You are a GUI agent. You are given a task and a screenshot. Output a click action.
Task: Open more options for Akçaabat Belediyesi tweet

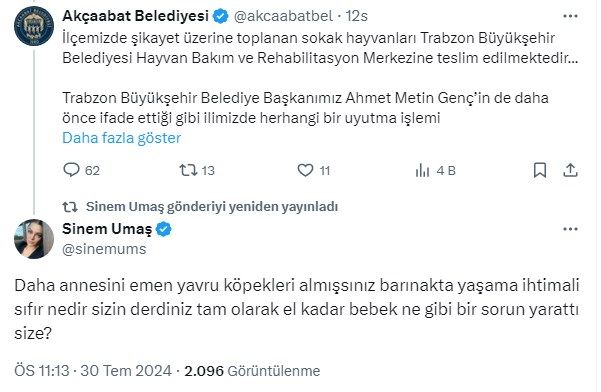click(x=570, y=16)
